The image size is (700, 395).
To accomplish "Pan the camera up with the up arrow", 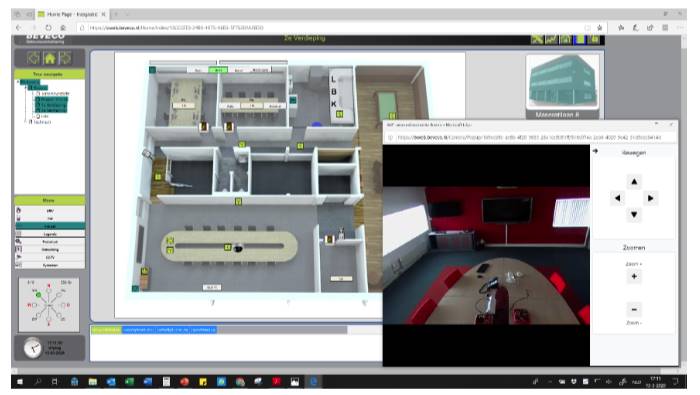I will pyautogui.click(x=634, y=182).
